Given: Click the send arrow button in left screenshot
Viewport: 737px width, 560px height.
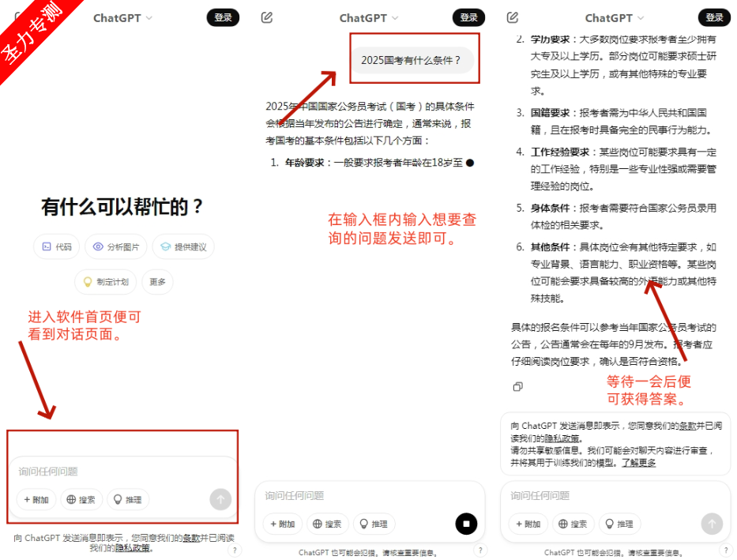Looking at the screenshot, I should 220,499.
